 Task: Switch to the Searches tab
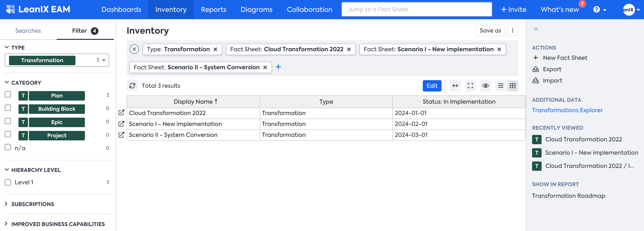point(28,31)
